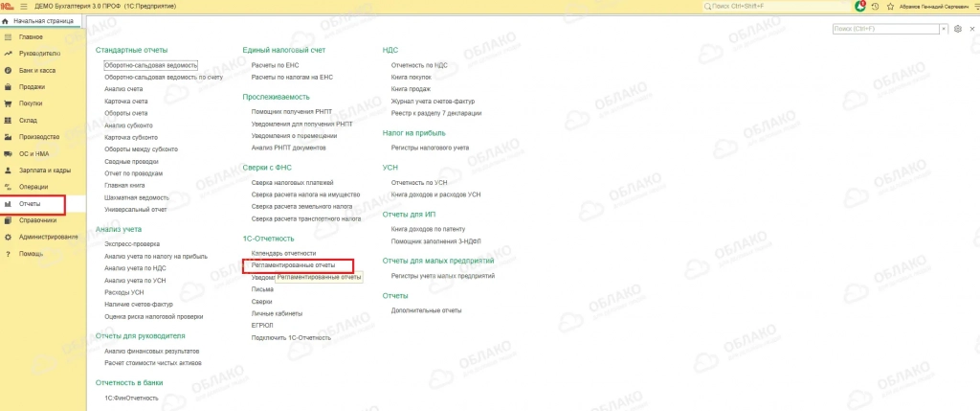Open the history clock icon
Screen dimensions: 980x411
pos(875,7)
